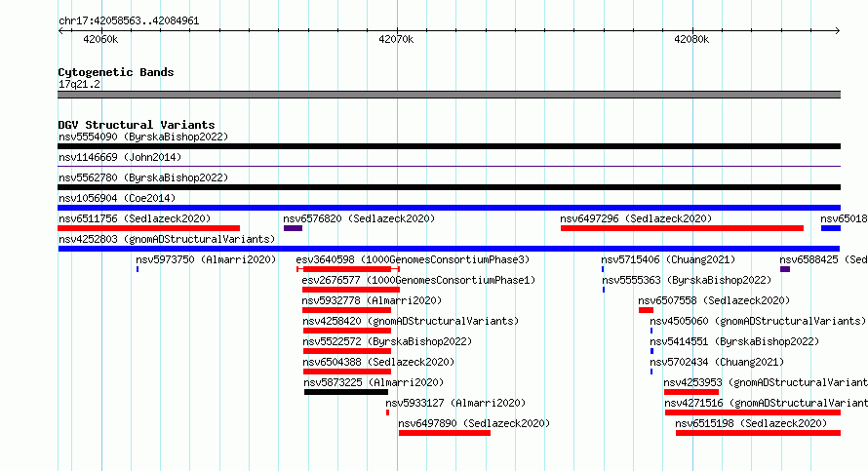Open the nsv6588425 variant label
This screenshot has height=471, width=868.
(x=824, y=259)
